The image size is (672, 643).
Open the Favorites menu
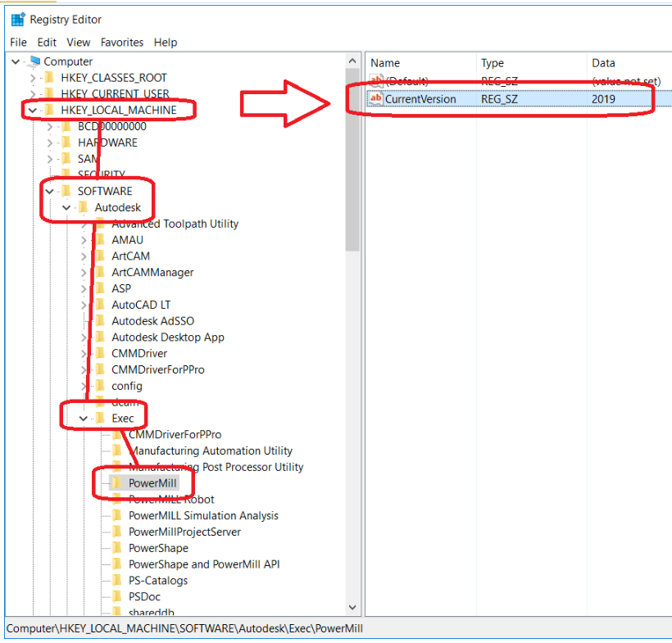[122, 42]
